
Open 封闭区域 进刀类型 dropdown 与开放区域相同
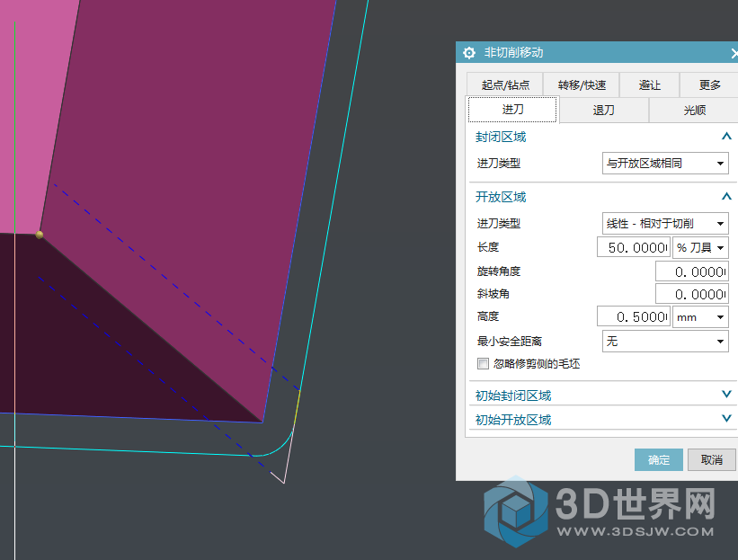(665, 164)
